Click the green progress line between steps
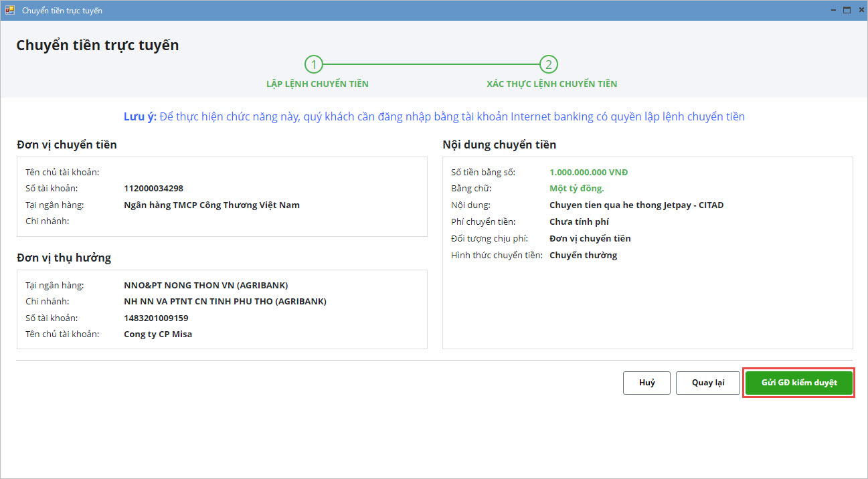 (x=431, y=64)
